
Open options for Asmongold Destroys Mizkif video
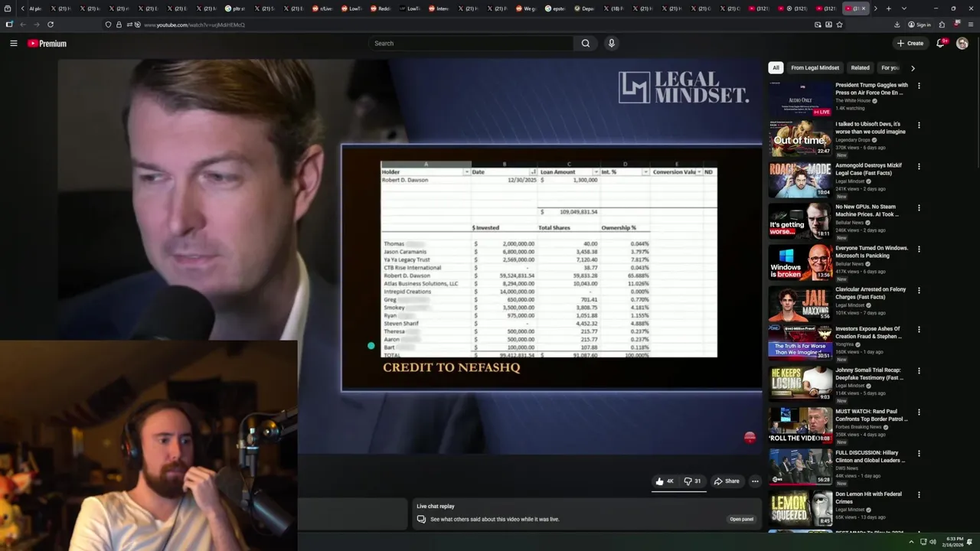[919, 166]
